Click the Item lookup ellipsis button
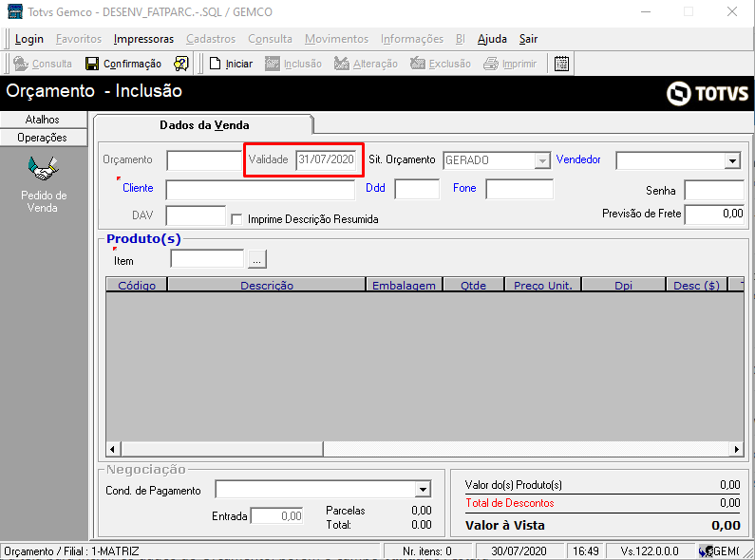This screenshot has height=560, width=755. point(257,259)
